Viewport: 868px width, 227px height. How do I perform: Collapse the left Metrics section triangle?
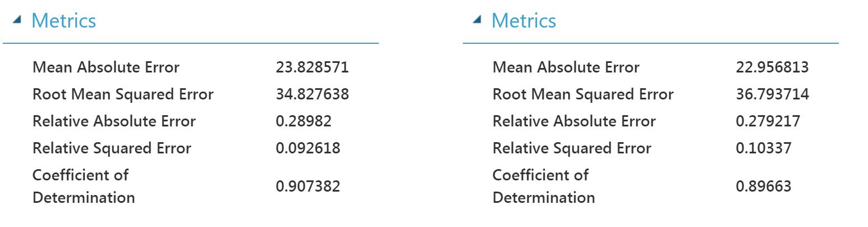pos(17,20)
